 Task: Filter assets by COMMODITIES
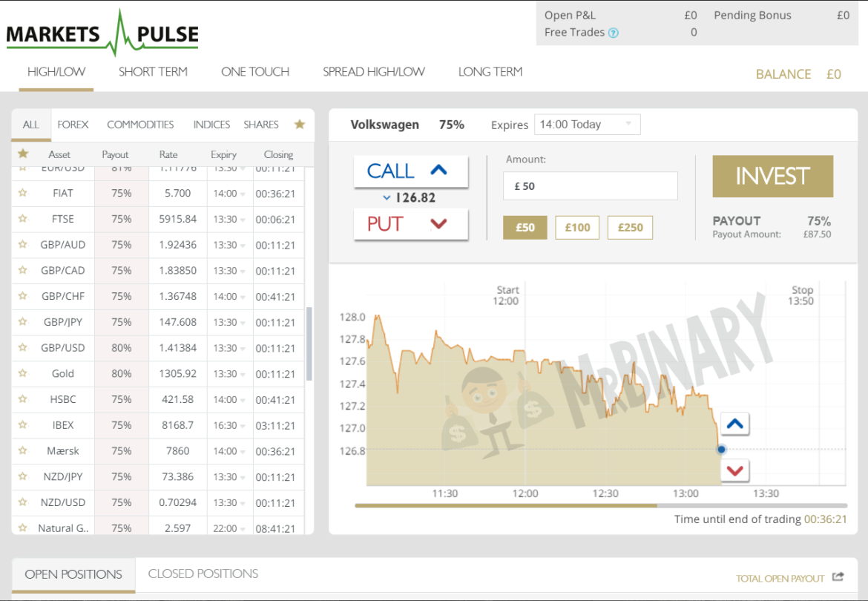point(140,125)
